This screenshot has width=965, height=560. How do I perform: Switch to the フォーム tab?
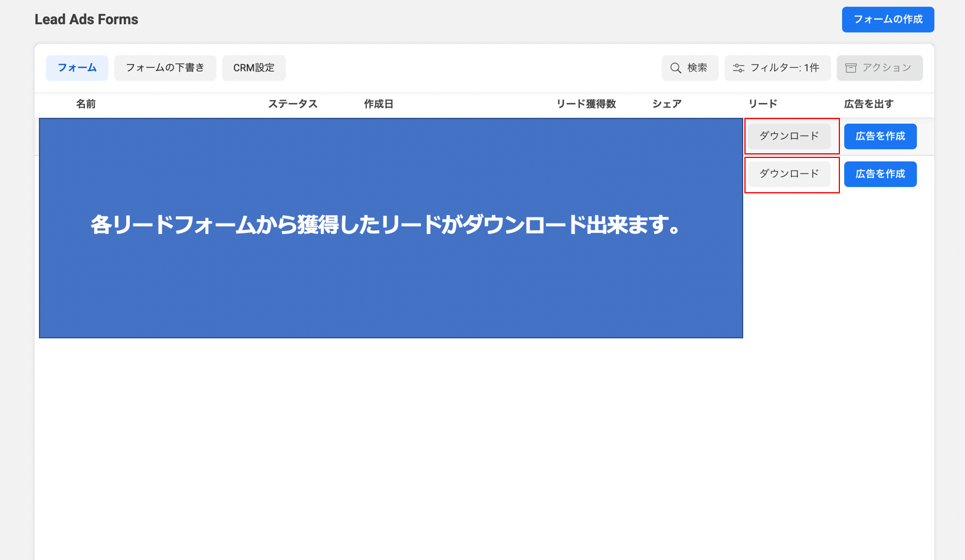pyautogui.click(x=77, y=68)
